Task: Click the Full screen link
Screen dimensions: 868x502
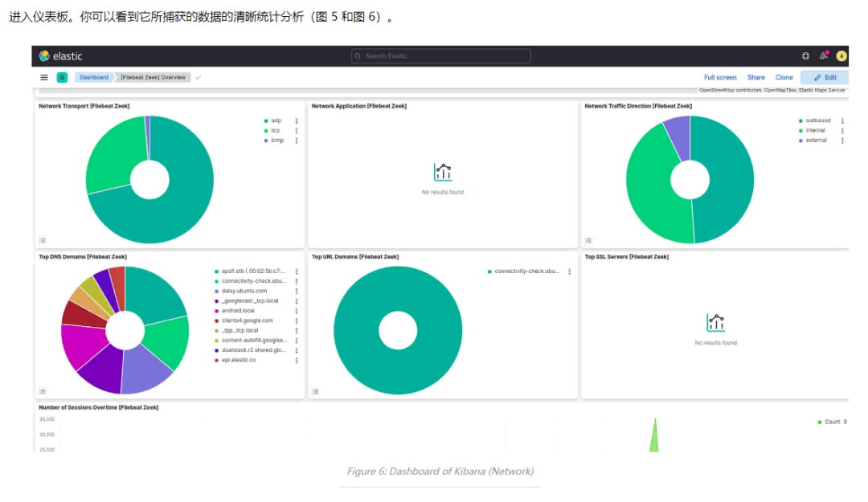Action: click(x=720, y=77)
